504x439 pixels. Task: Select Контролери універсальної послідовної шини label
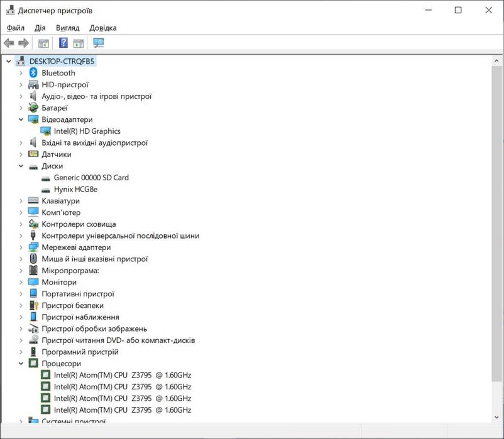click(x=120, y=236)
